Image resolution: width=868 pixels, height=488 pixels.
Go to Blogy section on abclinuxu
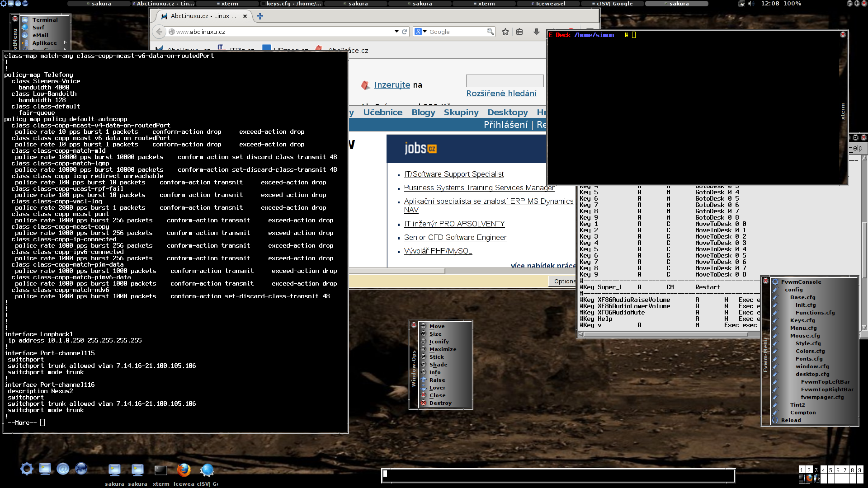[423, 113]
